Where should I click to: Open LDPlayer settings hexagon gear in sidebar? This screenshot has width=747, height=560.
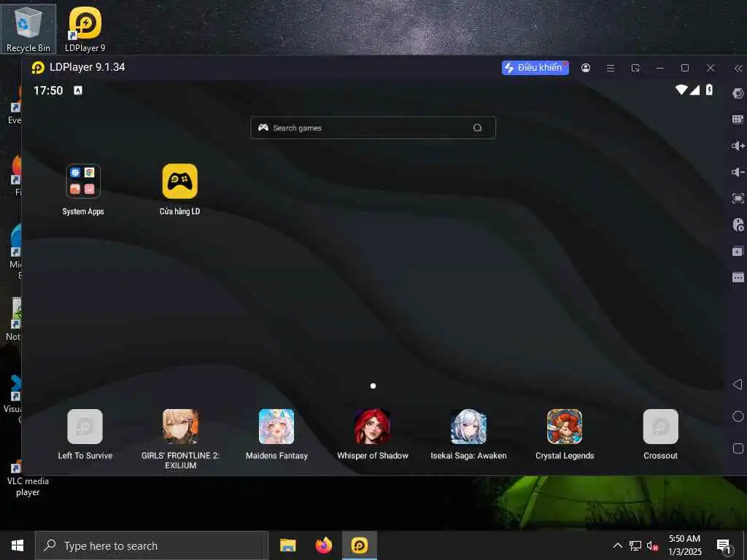pos(738,93)
